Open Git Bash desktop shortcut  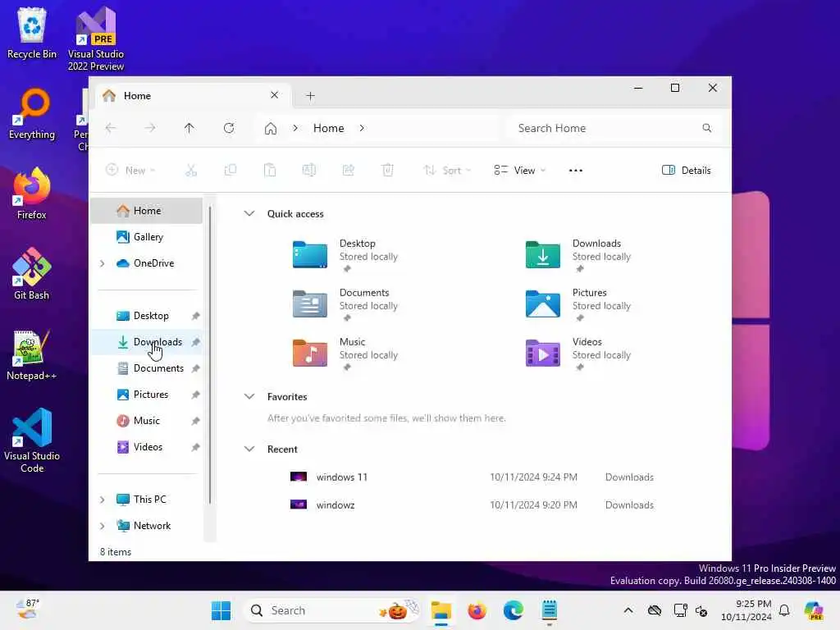pyautogui.click(x=32, y=274)
